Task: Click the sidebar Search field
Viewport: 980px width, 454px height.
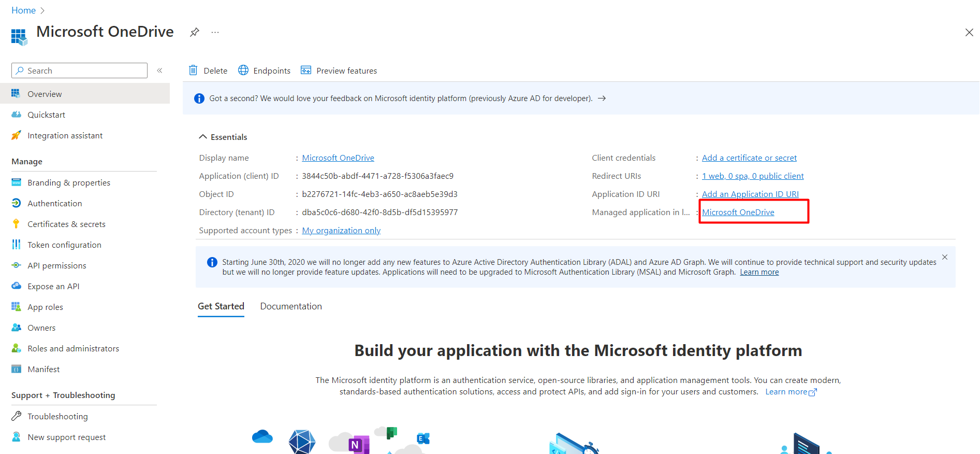Action: [x=79, y=70]
